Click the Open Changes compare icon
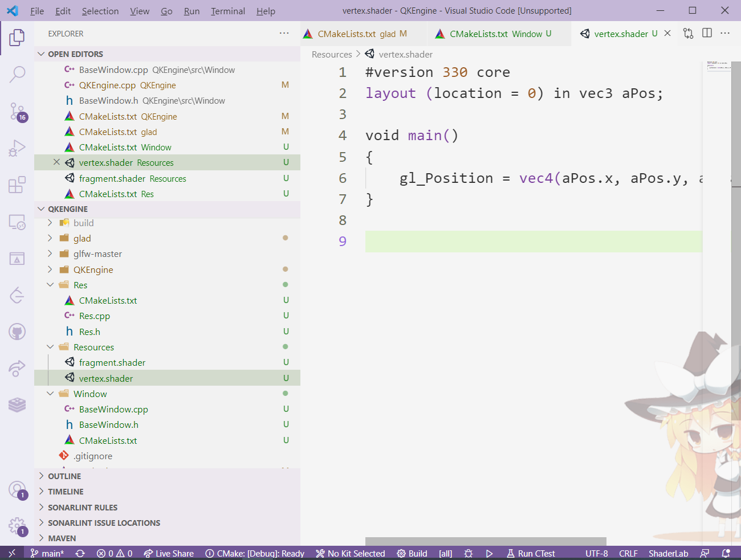741x560 pixels. 689,34
